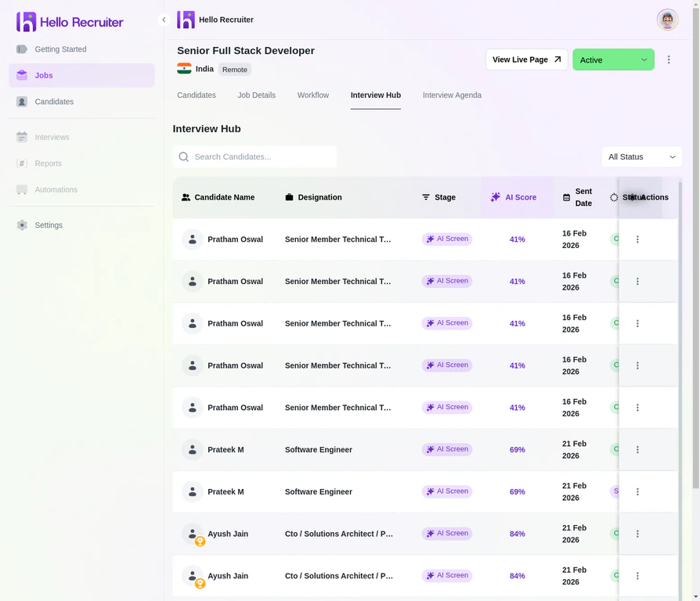The height and width of the screenshot is (601, 700).
Task: Open the user profile avatar
Action: 667,20
